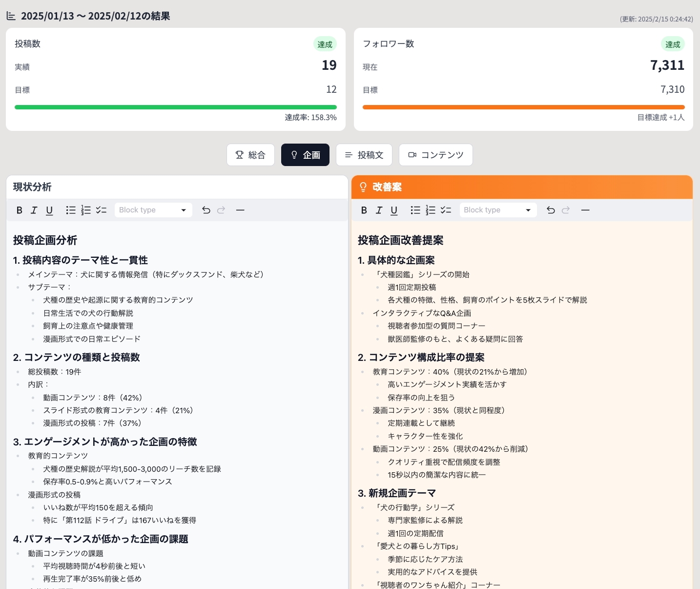
Task: Undo last change in 現状分析 editor
Action: click(x=206, y=210)
